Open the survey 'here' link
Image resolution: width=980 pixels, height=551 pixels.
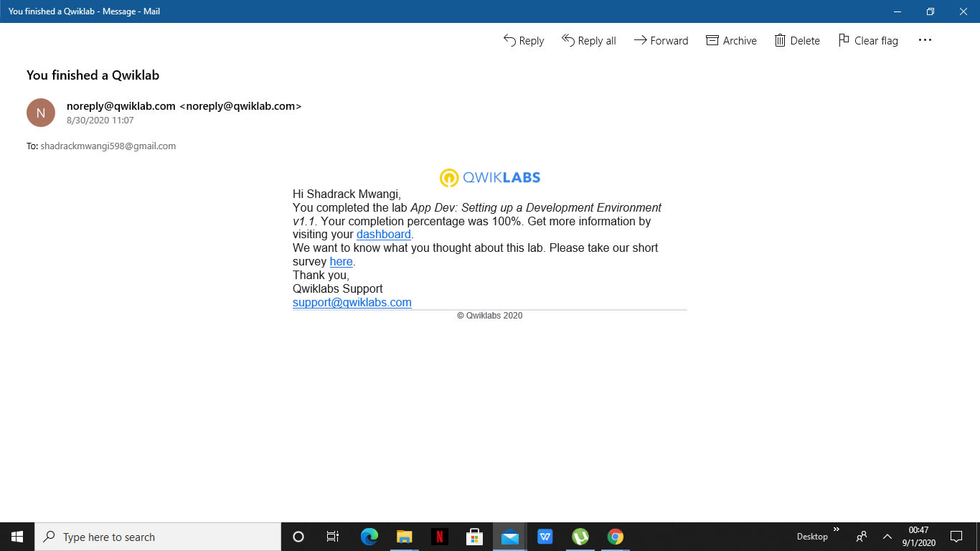[x=341, y=262]
